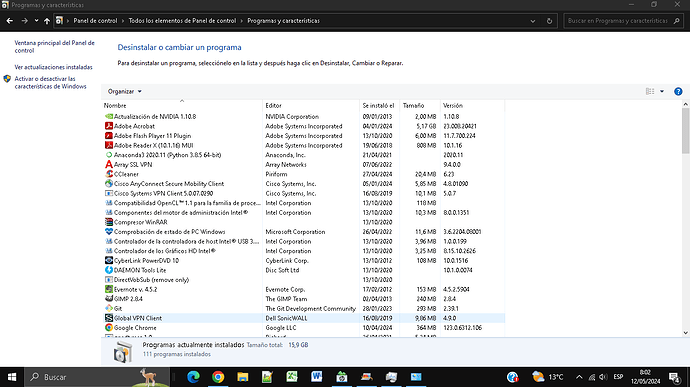Click the Compresor WinRAR icon
The height and width of the screenshot is (387, 690).
[109, 222]
